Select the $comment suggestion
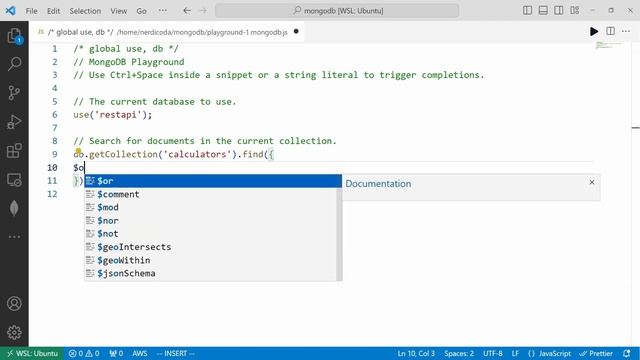Image resolution: width=640 pixels, height=360 pixels. pos(210,194)
